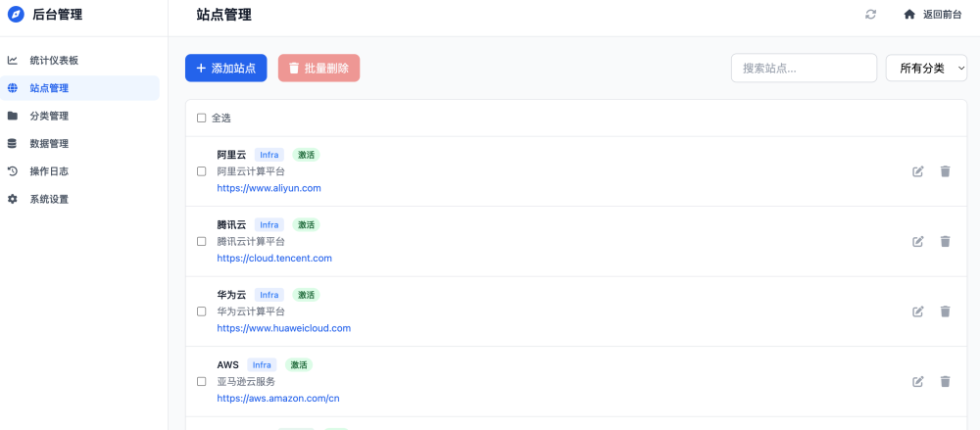Viewport: 980px width, 430px height.
Task: Open the https://www.aliyun.com link
Action: pyautogui.click(x=269, y=188)
